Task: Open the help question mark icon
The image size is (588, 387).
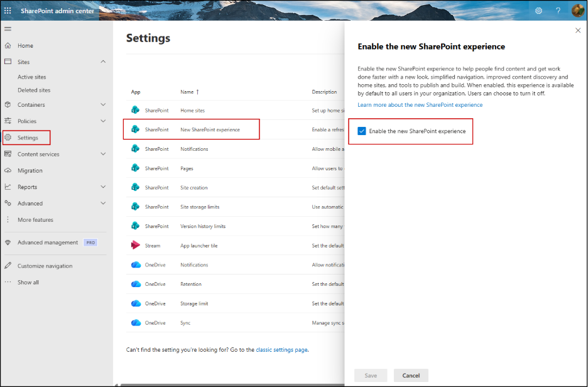Action: click(x=557, y=11)
